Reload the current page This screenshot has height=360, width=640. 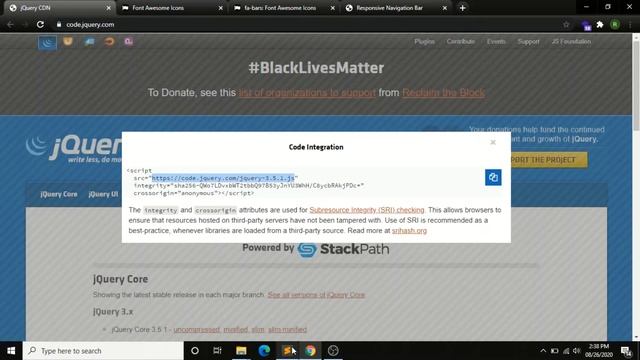(x=40, y=24)
